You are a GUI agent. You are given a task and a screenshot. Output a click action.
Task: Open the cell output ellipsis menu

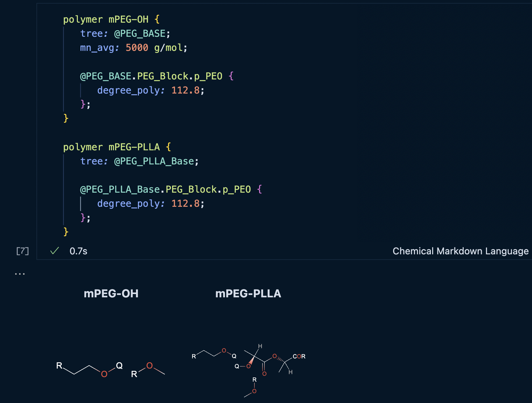(20, 274)
